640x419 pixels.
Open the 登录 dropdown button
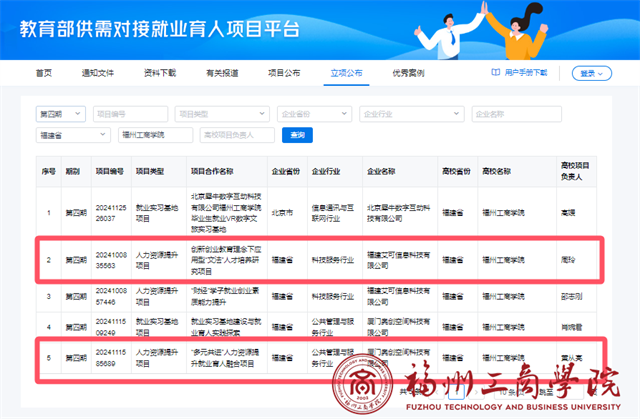click(x=591, y=73)
